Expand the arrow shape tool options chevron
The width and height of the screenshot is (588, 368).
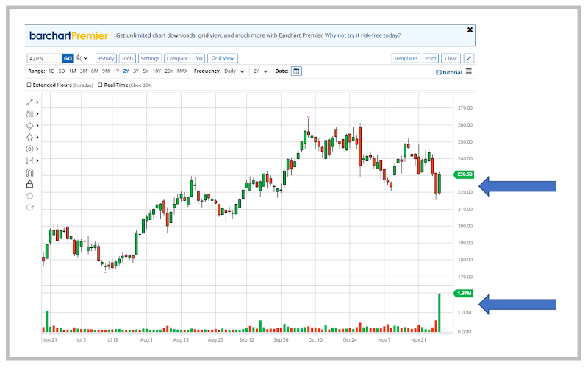pyautogui.click(x=37, y=137)
